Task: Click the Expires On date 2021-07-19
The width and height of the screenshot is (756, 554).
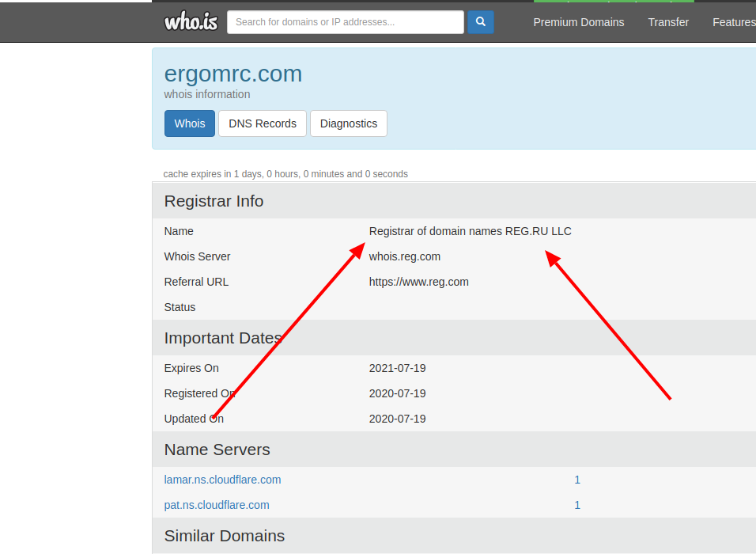Action: point(397,368)
